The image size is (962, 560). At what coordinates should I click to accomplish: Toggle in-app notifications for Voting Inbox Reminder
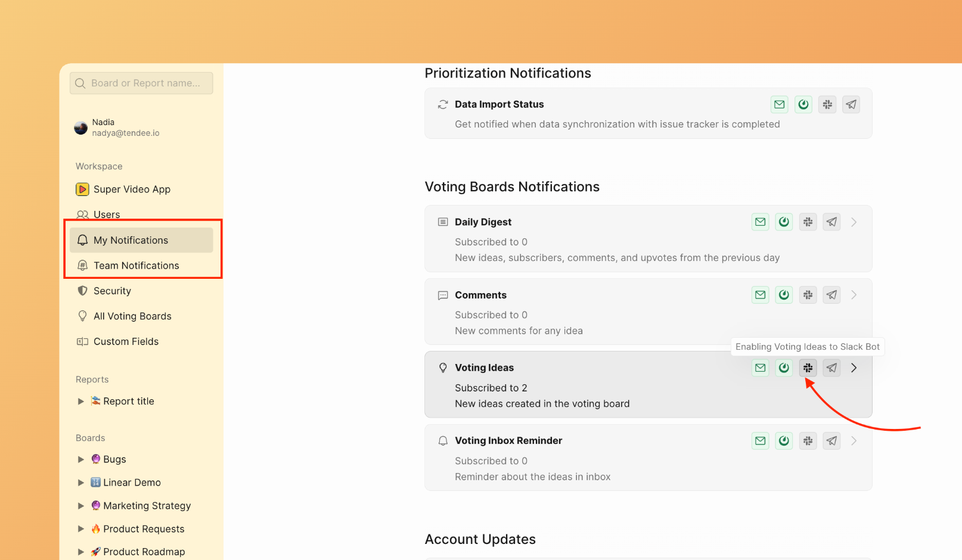click(x=784, y=441)
